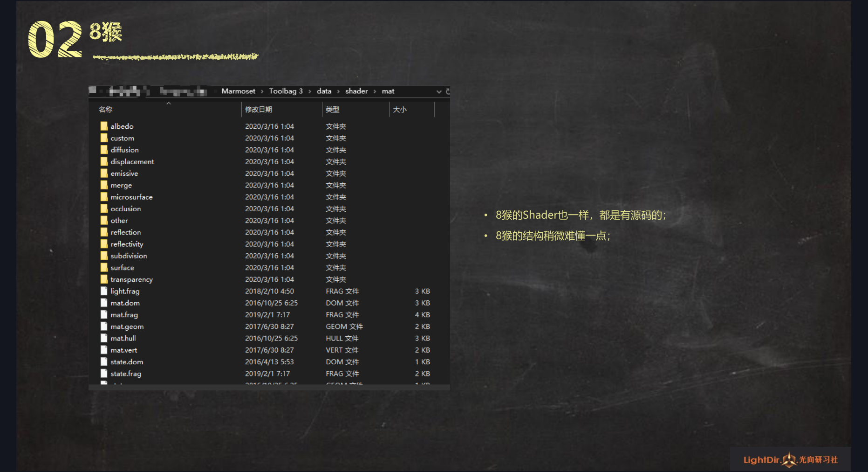This screenshot has height=472, width=868.
Task: Click the state.dom file icon
Action: coord(104,361)
